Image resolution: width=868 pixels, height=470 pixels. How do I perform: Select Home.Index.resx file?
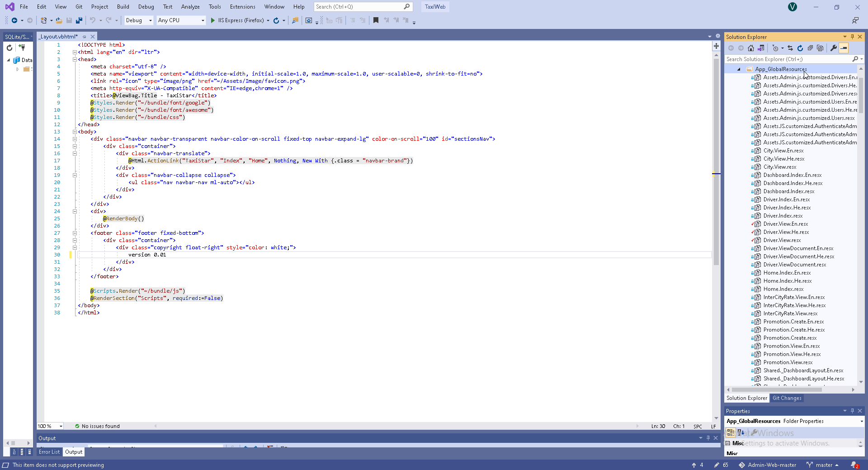783,289
